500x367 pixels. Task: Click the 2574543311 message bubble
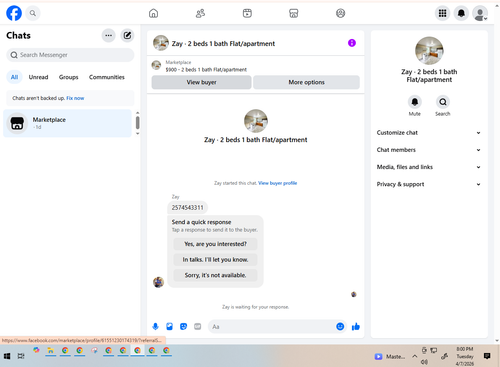click(x=187, y=207)
